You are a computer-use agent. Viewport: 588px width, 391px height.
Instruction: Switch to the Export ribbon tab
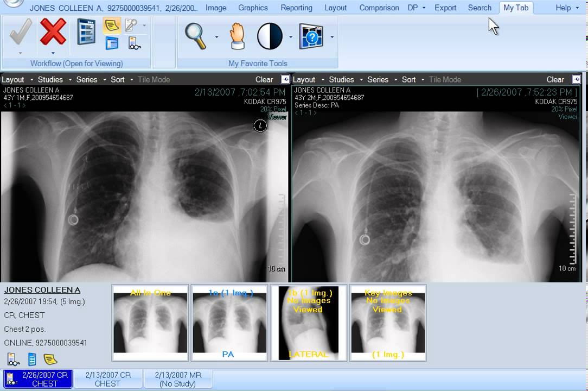[445, 8]
